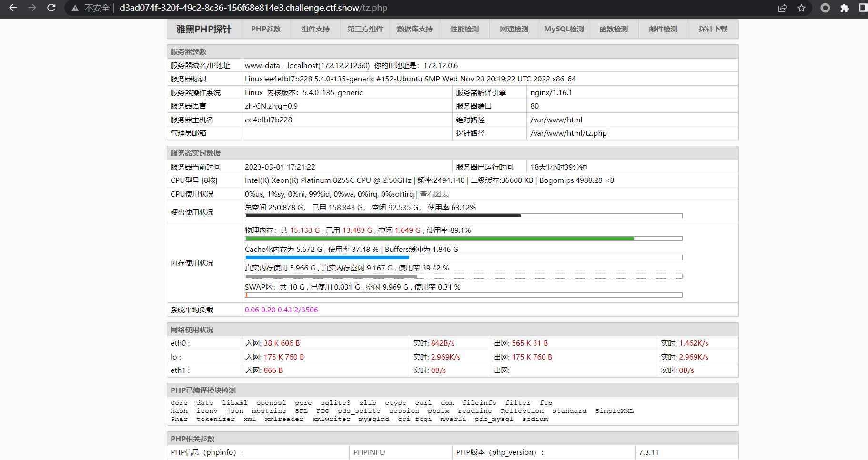Click the Linux kernel identifier string in 服务器标识
Viewport: 868px width, 460px height.
410,79
